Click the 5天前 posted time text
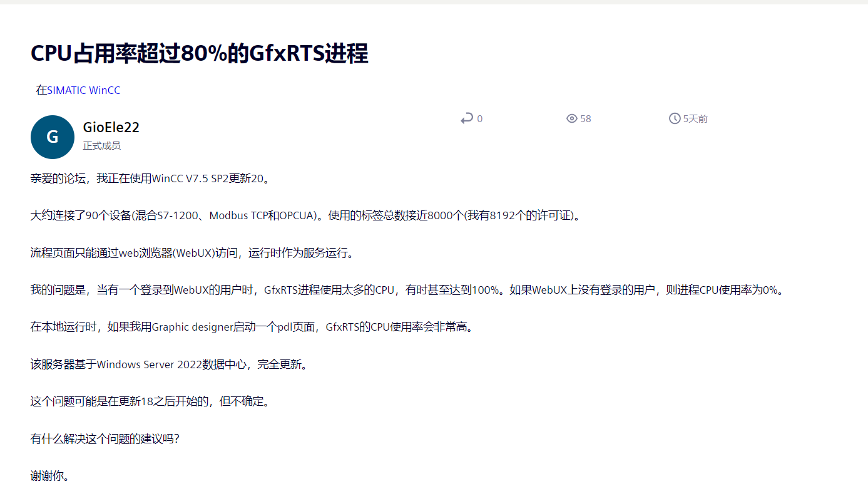The height and width of the screenshot is (501, 868). [695, 119]
